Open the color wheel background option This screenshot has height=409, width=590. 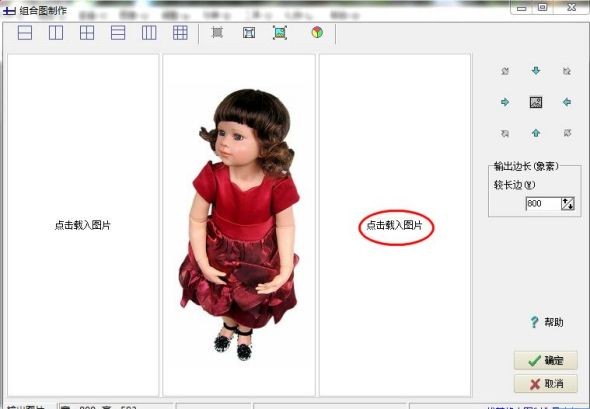(317, 33)
